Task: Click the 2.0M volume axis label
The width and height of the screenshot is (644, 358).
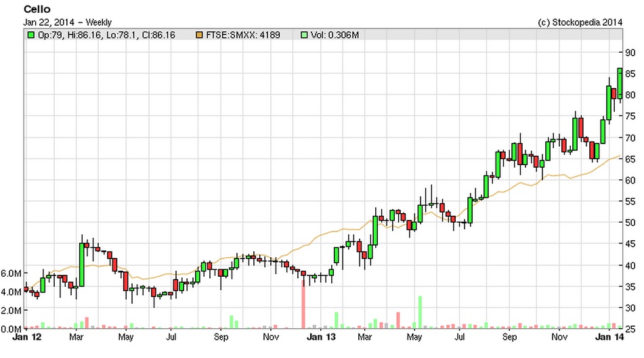Action: [x=11, y=311]
